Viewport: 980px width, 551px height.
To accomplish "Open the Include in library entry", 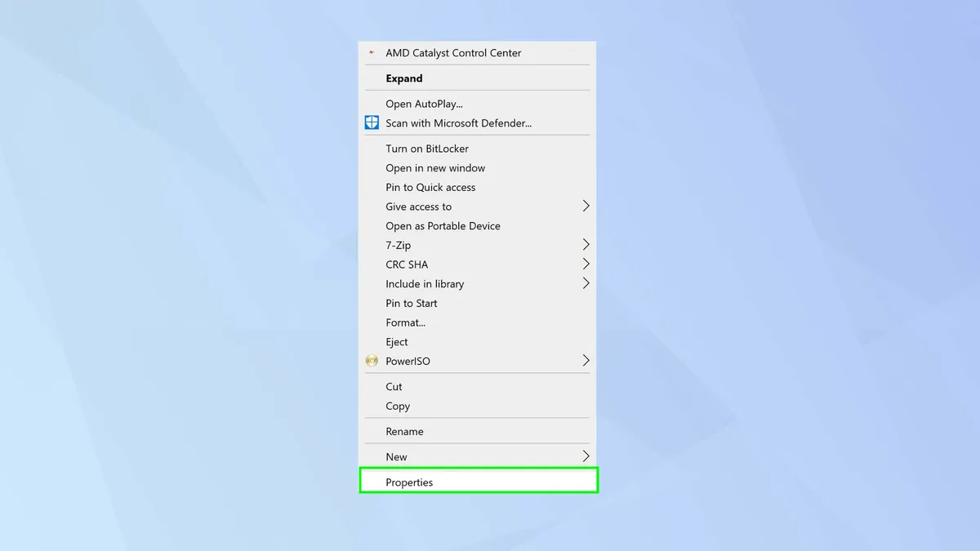I will (x=478, y=284).
